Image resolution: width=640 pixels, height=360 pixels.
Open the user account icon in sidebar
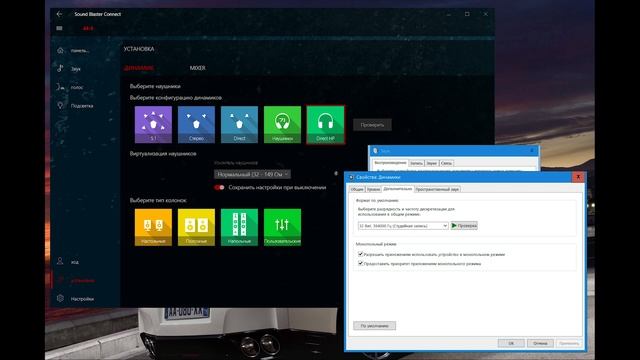click(x=60, y=261)
